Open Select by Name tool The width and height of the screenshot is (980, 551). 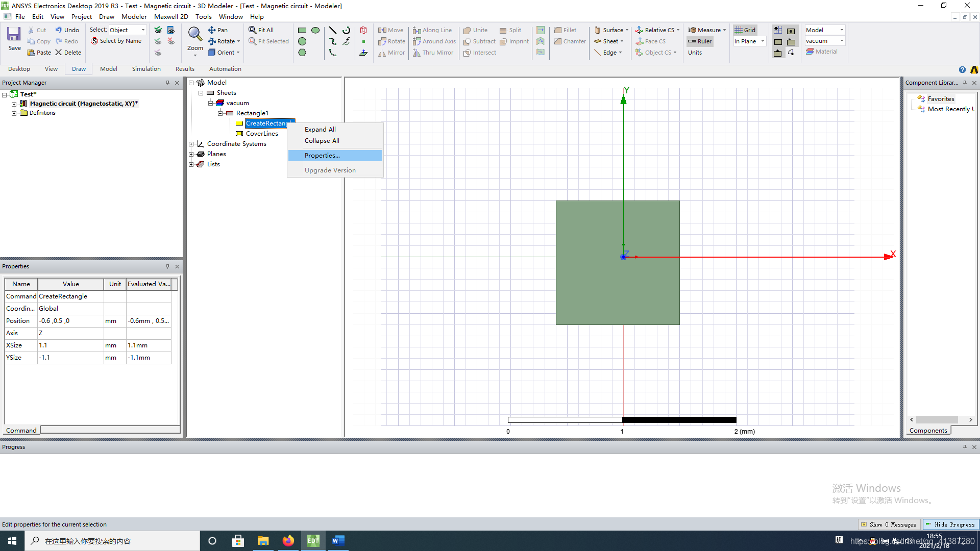(x=116, y=41)
